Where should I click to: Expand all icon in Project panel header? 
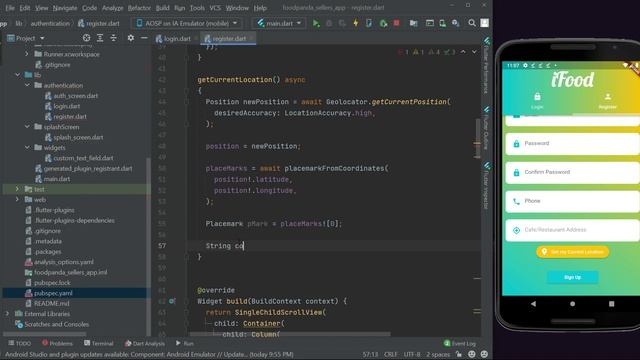click(x=100, y=38)
